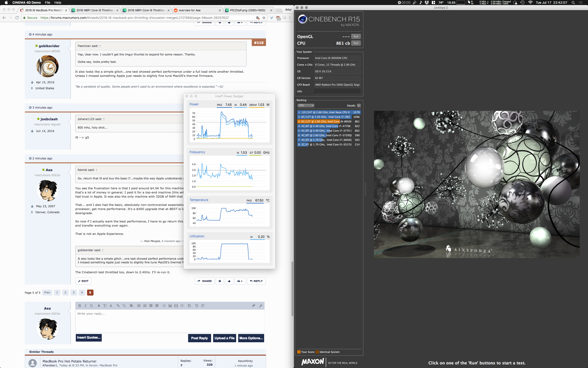
Task: Click the insert plus-box icon in editor
Action: (182, 306)
